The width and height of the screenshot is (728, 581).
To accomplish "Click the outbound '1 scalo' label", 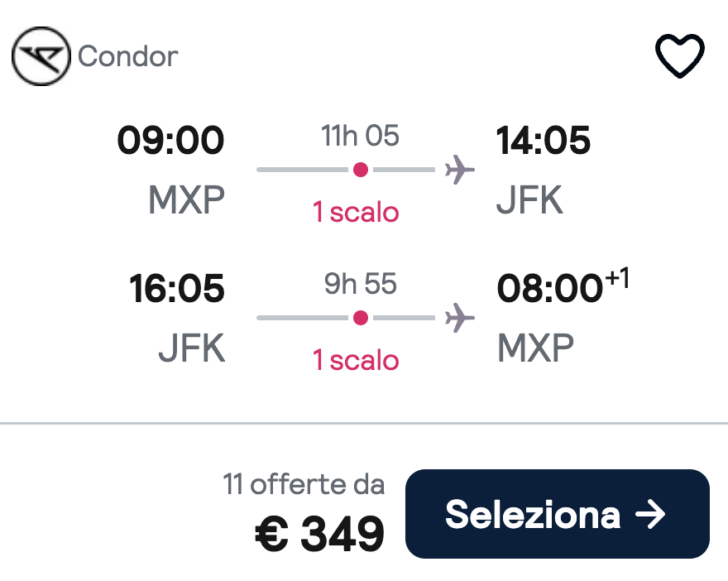I will click(x=356, y=212).
